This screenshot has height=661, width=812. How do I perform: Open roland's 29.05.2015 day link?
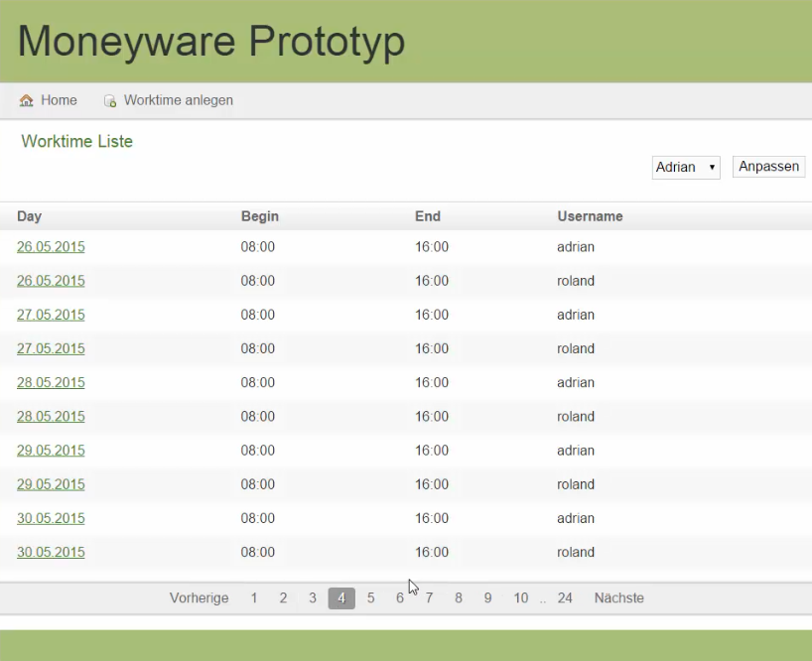point(51,484)
